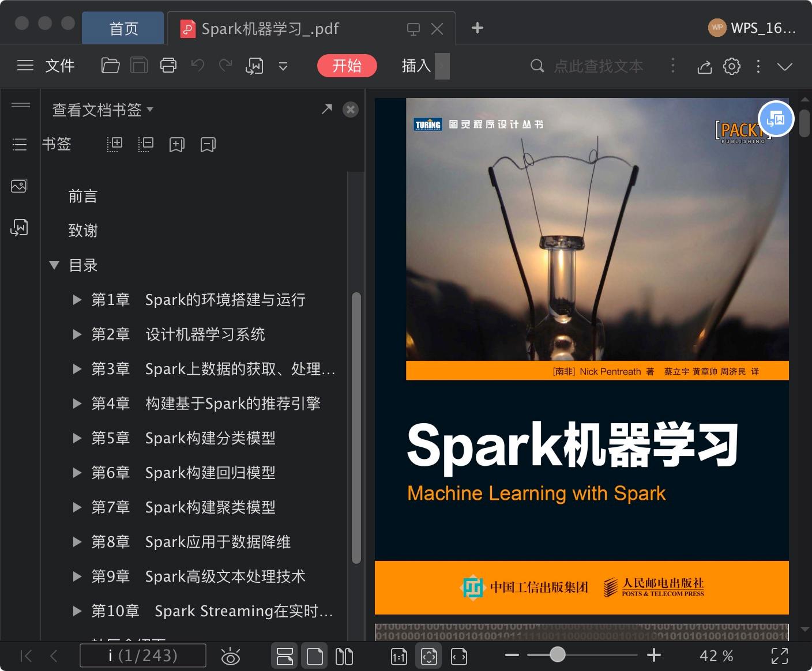Open the 致谢 bookmark

83,231
